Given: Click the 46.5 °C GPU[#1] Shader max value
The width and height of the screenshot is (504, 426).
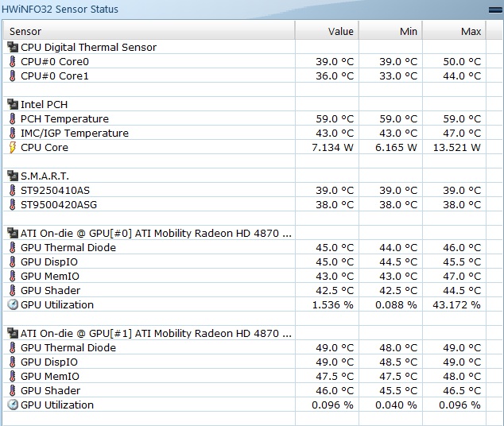Looking at the screenshot, I should (x=462, y=391).
